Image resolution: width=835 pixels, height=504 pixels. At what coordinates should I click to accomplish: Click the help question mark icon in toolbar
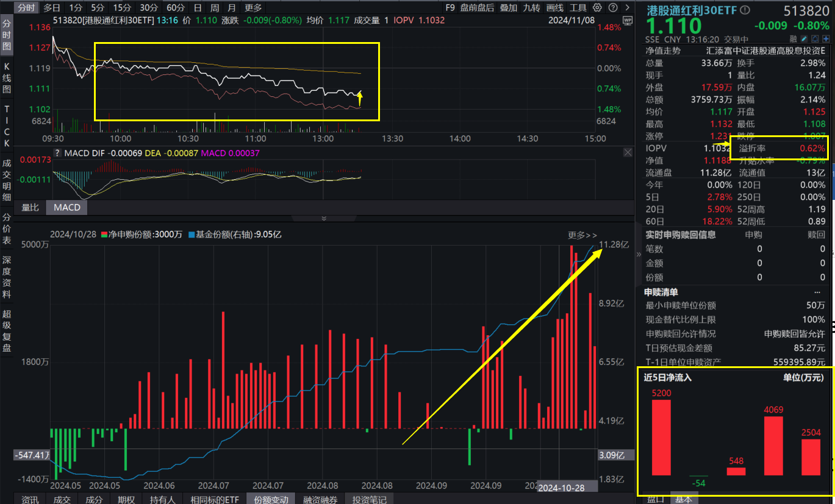coord(612,8)
